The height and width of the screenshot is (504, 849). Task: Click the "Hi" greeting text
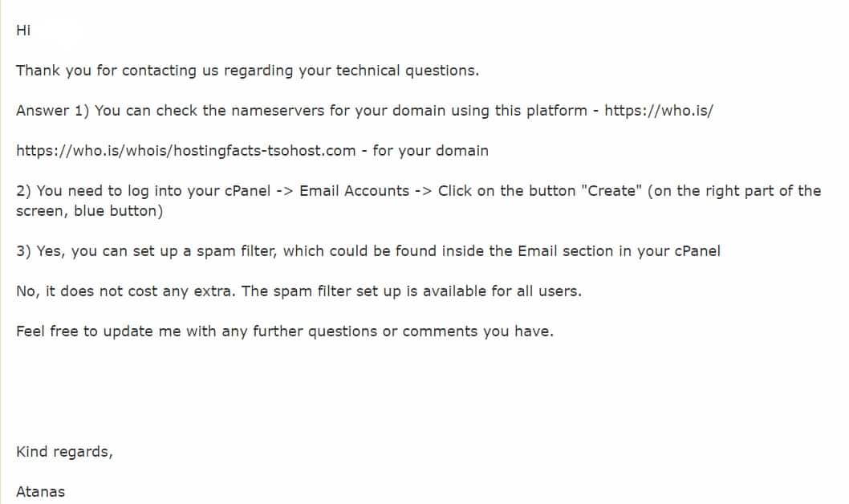tap(23, 30)
